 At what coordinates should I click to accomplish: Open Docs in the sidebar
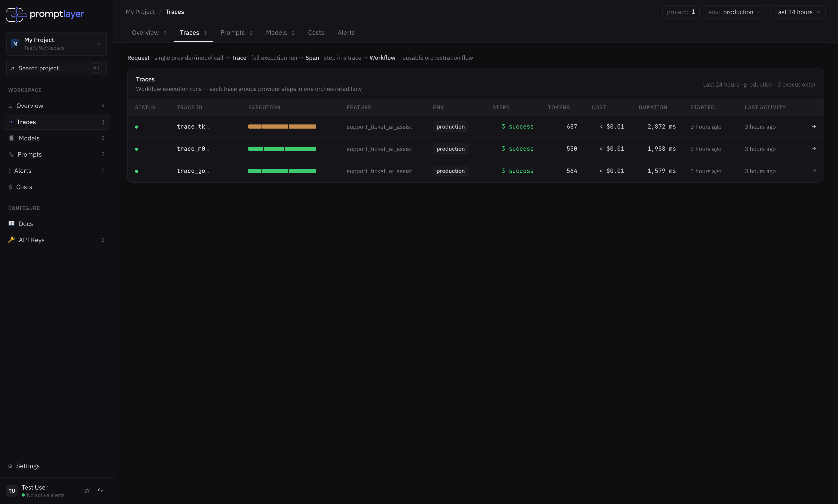click(56, 224)
